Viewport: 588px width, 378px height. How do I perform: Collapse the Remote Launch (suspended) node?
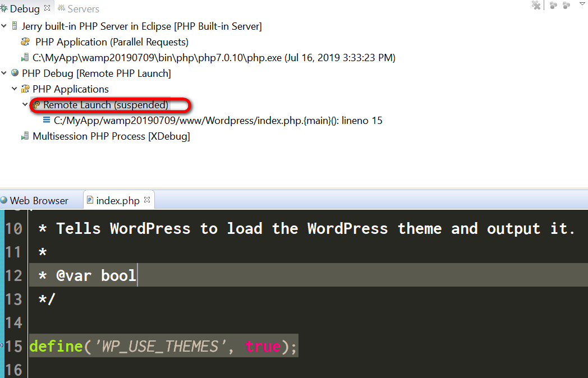coord(25,104)
